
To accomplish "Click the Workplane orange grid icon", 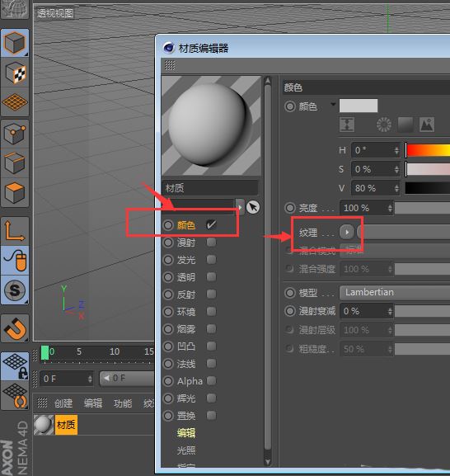I will (15, 102).
